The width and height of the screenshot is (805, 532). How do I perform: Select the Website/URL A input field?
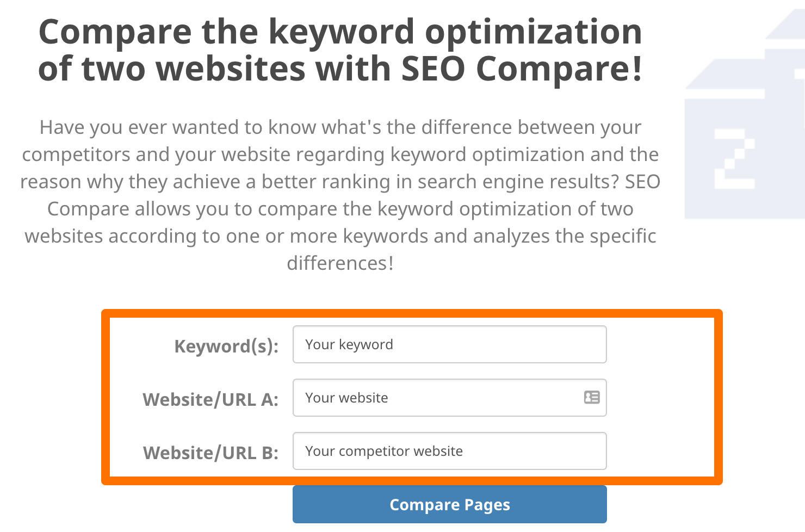point(450,398)
